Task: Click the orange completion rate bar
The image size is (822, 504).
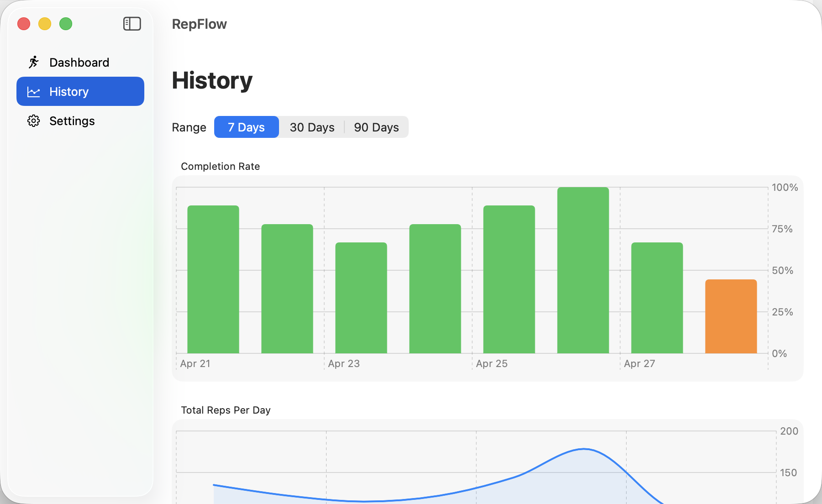Action: point(731,316)
